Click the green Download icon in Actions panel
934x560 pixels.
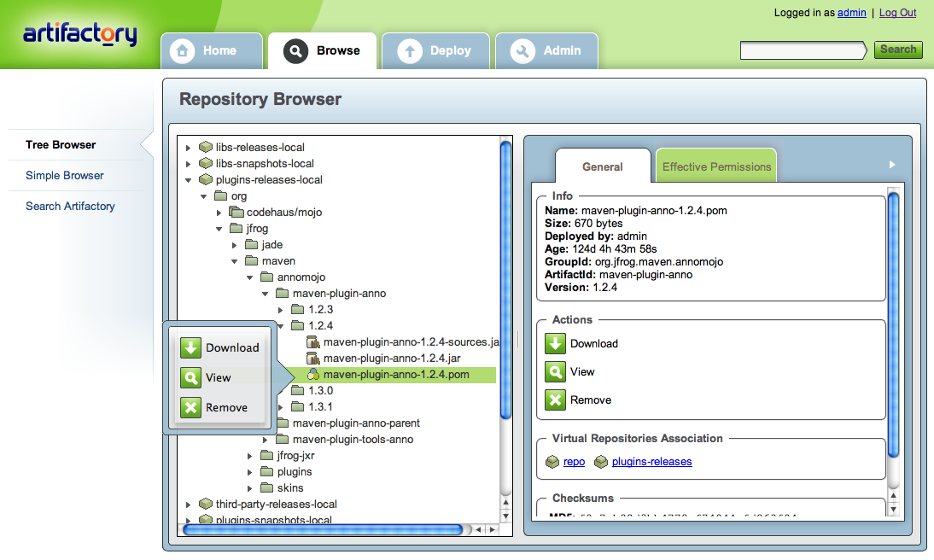[x=555, y=343]
